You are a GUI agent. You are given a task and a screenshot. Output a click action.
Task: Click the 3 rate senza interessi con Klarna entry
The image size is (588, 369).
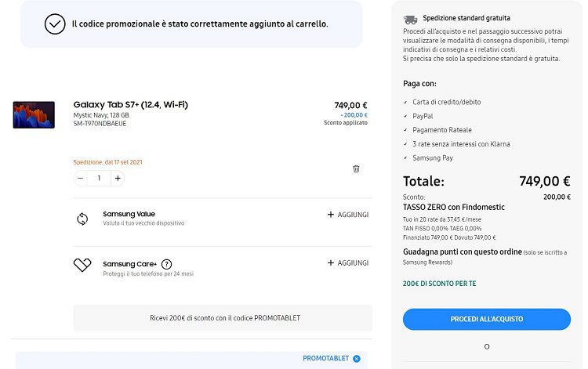pos(461,144)
